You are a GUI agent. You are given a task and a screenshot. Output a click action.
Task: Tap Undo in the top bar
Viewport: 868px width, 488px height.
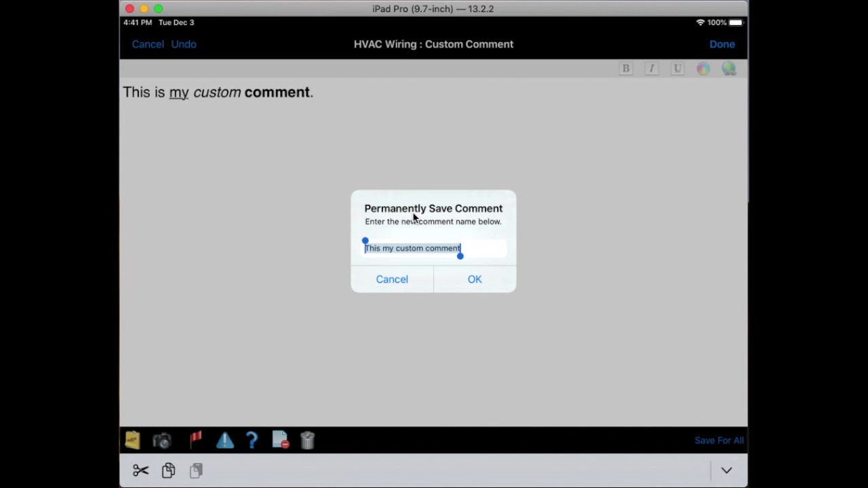(x=184, y=44)
